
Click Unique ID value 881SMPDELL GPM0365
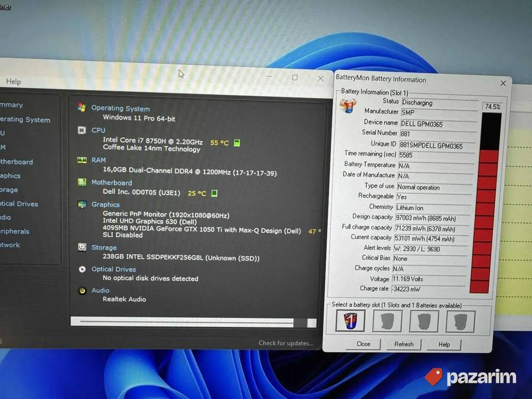point(437,145)
